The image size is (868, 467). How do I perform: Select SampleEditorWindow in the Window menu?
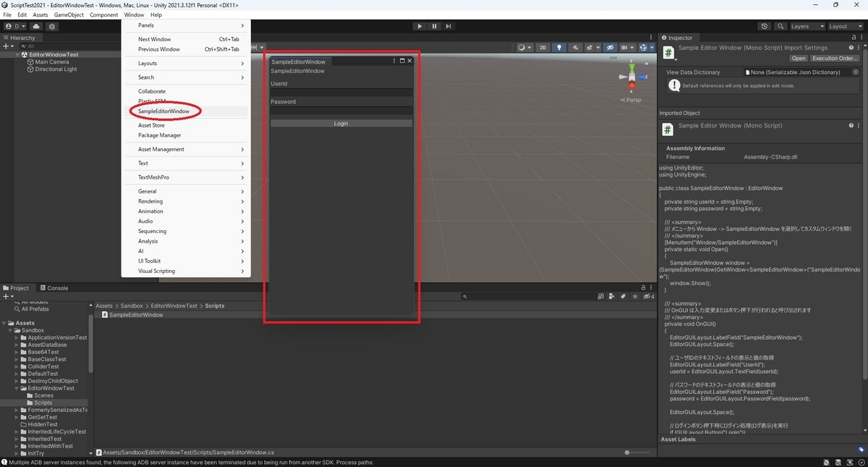coord(165,112)
